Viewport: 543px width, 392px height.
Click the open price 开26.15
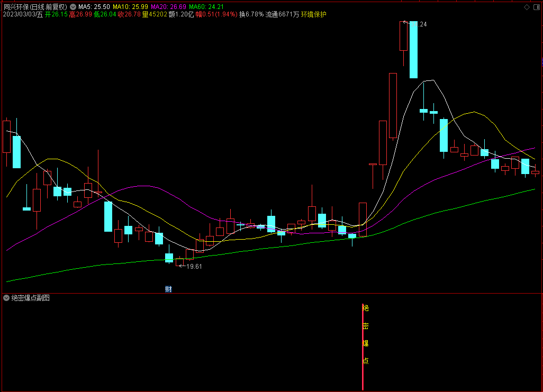click(x=56, y=14)
